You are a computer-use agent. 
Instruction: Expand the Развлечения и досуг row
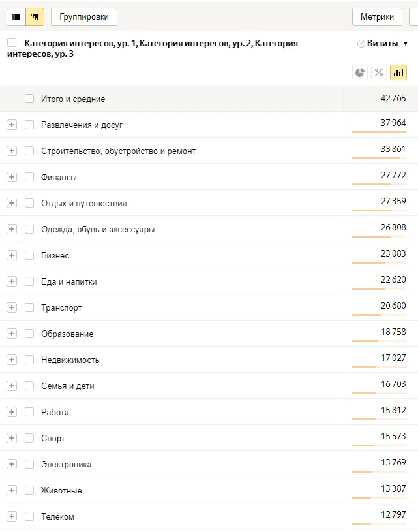[x=12, y=125]
